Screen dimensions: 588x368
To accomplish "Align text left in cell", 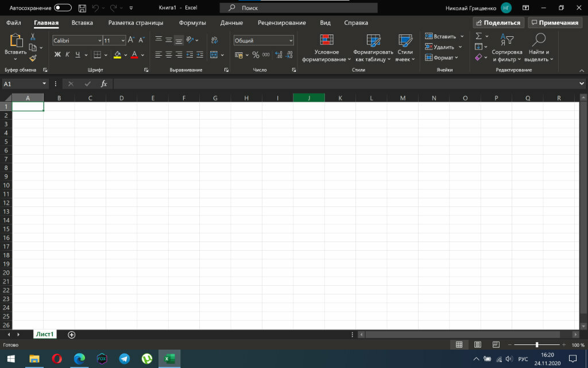I will click(x=158, y=55).
